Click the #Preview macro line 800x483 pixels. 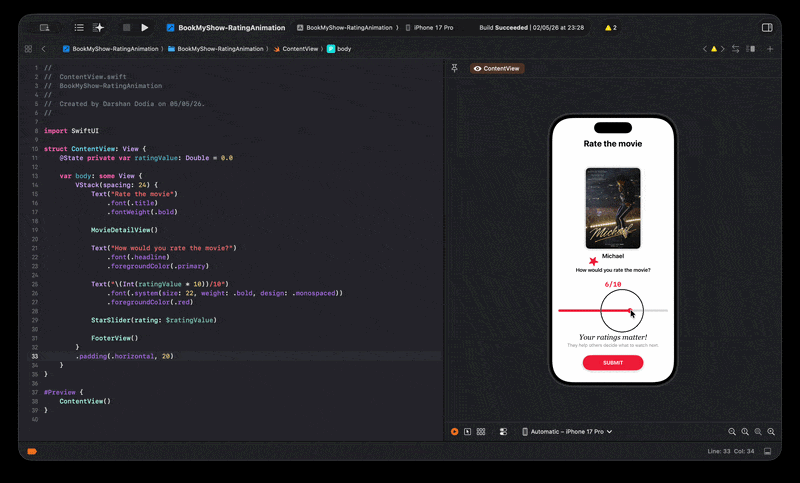(63, 392)
